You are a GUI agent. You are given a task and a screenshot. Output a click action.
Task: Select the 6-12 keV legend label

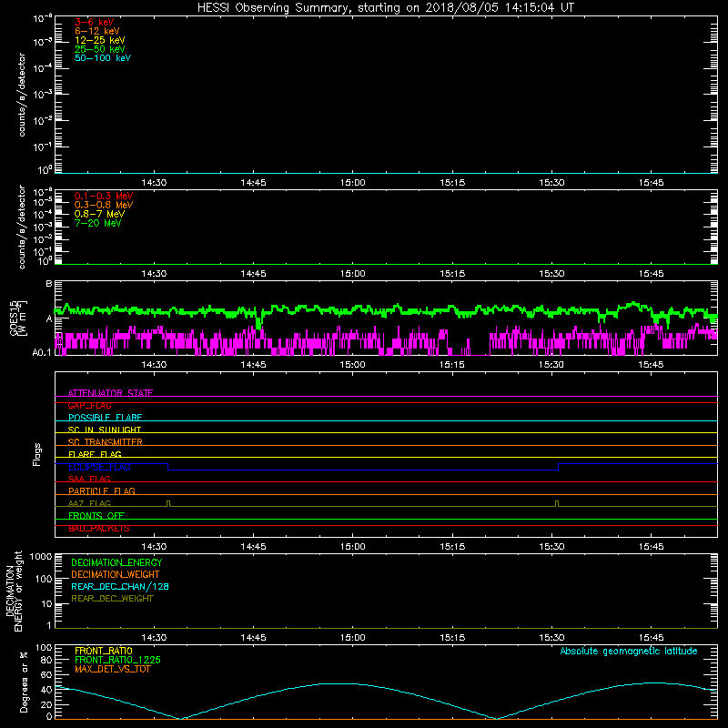coord(97,31)
